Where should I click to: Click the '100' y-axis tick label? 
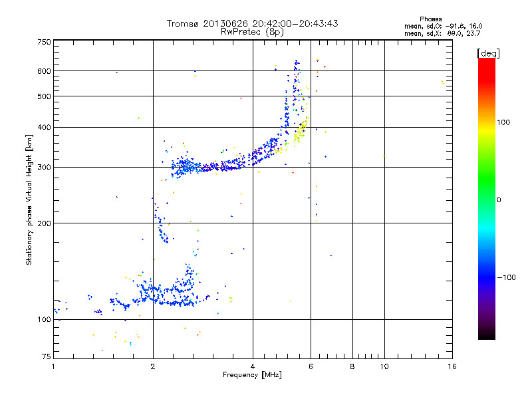(44, 320)
